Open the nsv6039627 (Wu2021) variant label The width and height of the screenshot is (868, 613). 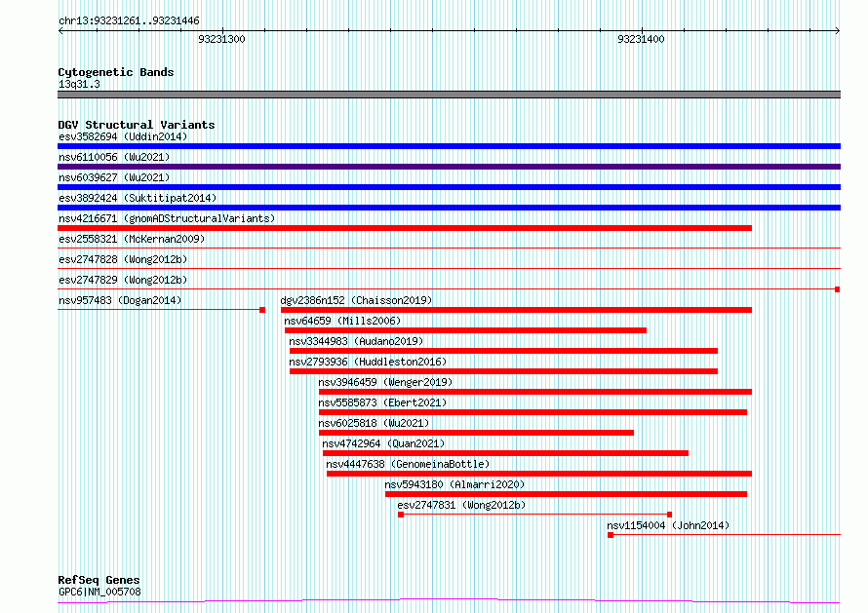(114, 177)
